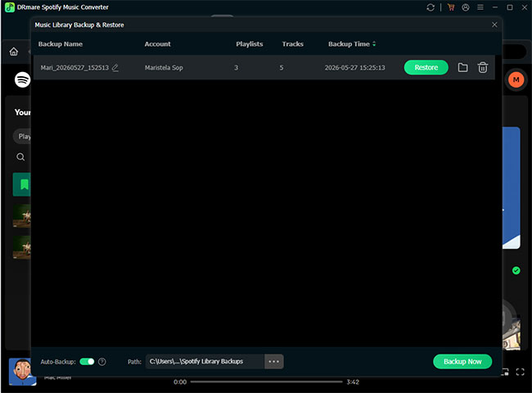The width and height of the screenshot is (532, 393).
Task: Click the fullscreen icon in the player bar
Action: point(520,372)
